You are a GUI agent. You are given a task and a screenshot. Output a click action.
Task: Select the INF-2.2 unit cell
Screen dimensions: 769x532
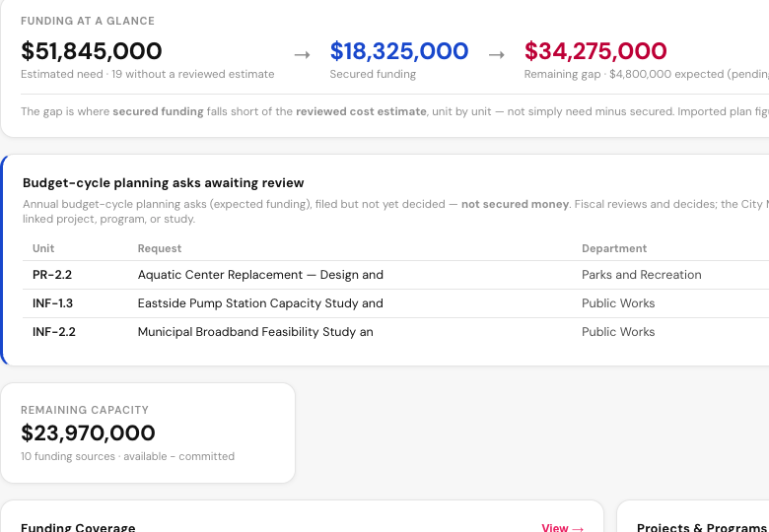click(x=54, y=332)
